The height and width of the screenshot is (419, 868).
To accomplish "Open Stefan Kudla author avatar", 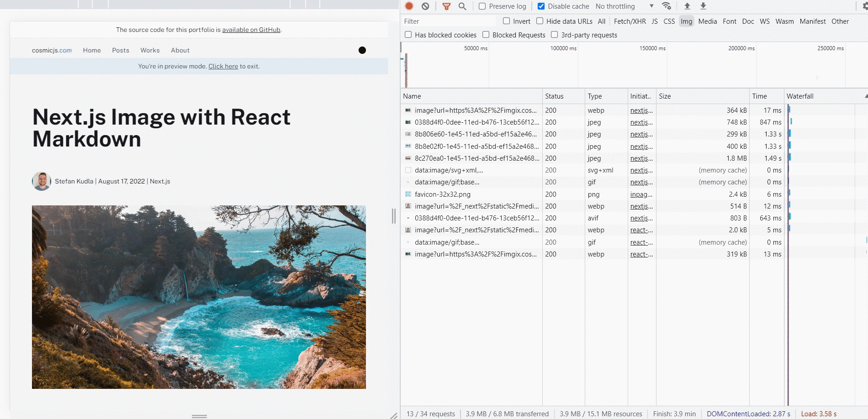I will pyautogui.click(x=42, y=181).
